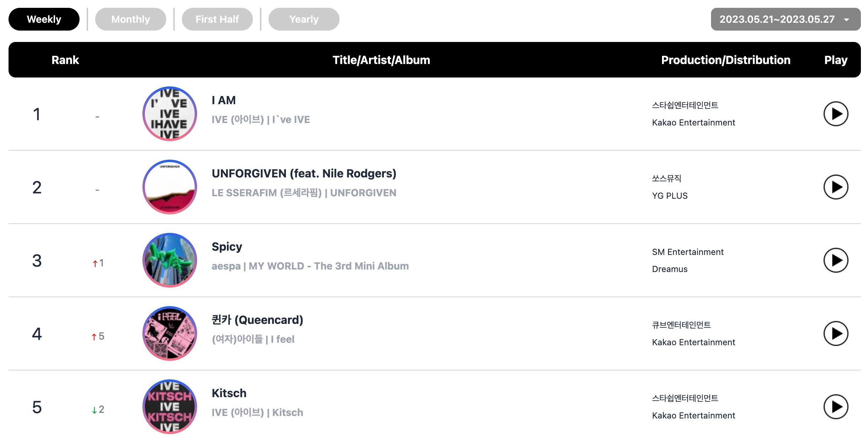Open the Kitsch album cover thumbnail
The height and width of the screenshot is (443, 868).
170,407
